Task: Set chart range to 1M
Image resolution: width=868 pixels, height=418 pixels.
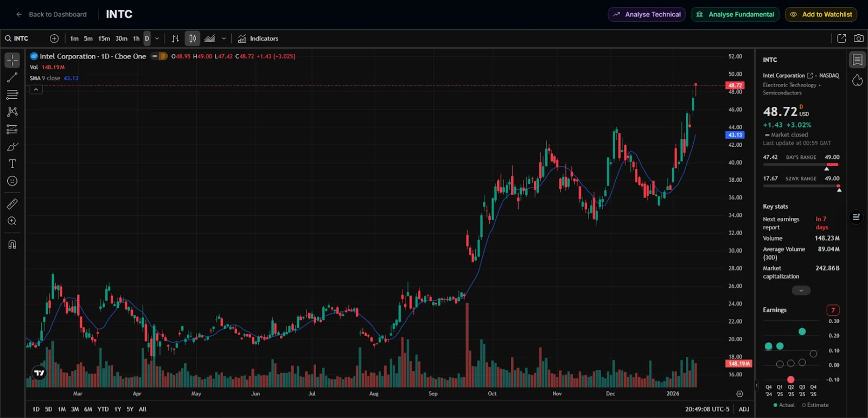Action: [x=62, y=409]
